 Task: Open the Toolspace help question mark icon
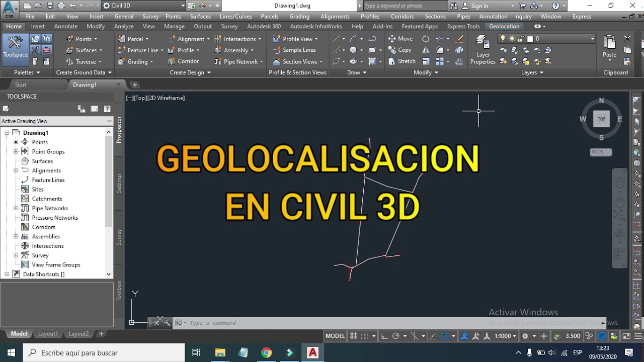tap(107, 109)
